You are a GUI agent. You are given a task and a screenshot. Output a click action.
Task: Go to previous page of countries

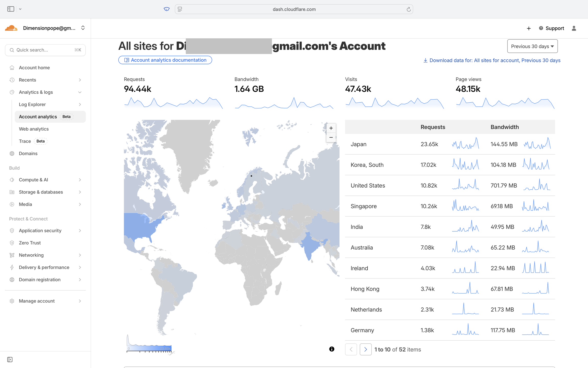(351, 350)
